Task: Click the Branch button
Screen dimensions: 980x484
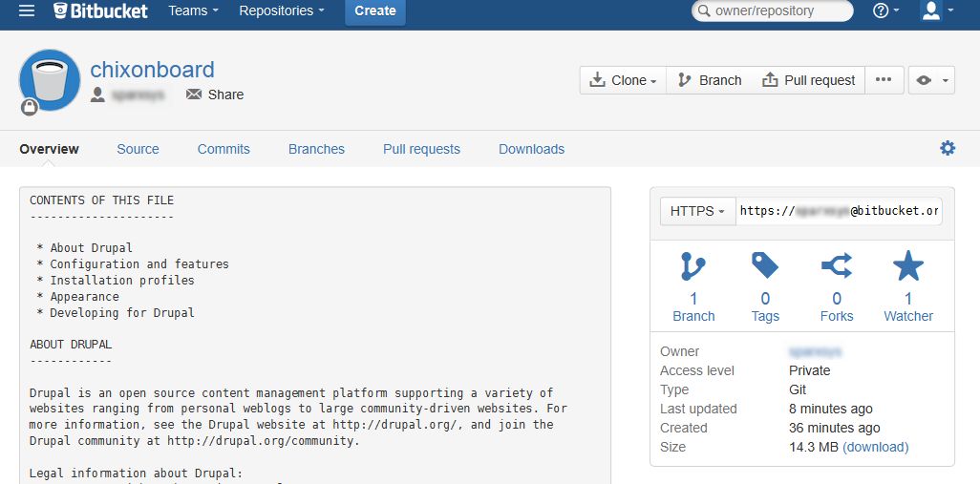Action: 710,80
